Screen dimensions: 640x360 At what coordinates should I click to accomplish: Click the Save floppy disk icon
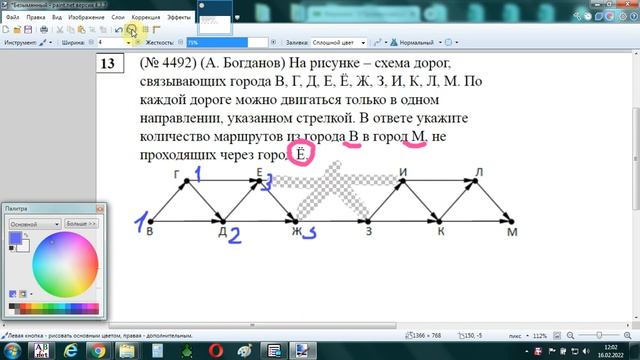point(28,29)
